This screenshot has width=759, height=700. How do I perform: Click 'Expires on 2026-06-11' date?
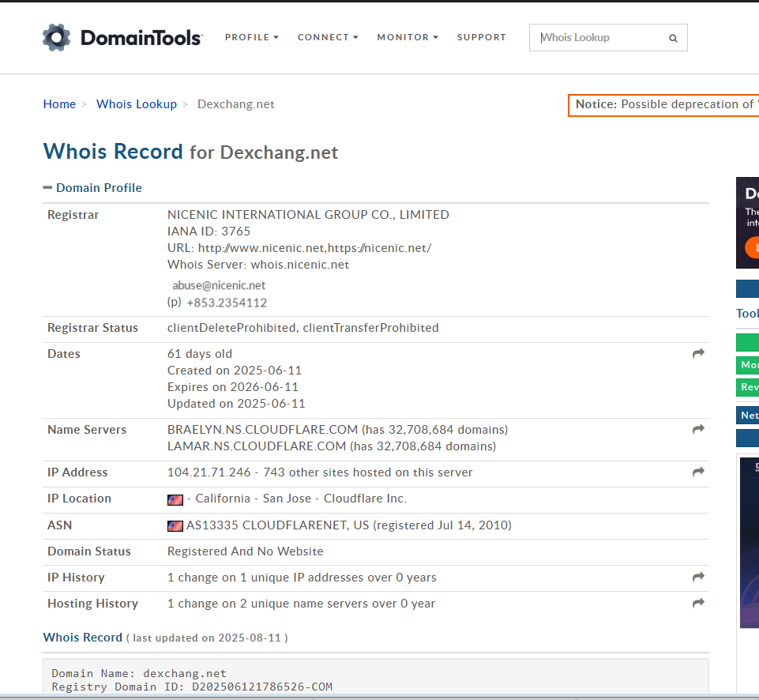233,387
